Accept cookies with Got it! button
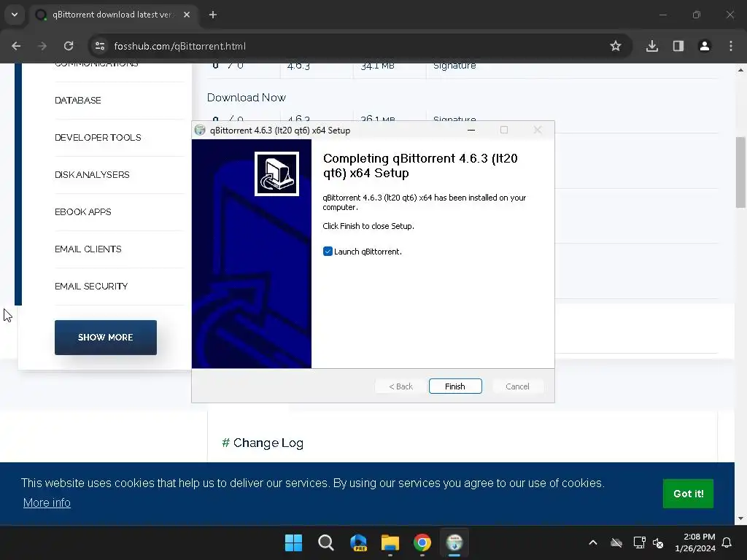Viewport: 747px width, 560px height. pos(689,494)
